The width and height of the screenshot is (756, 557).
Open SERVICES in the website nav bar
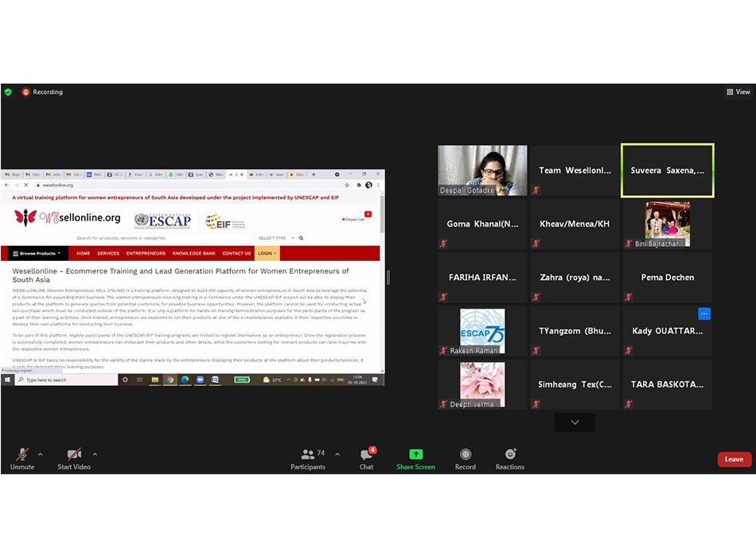(108, 253)
